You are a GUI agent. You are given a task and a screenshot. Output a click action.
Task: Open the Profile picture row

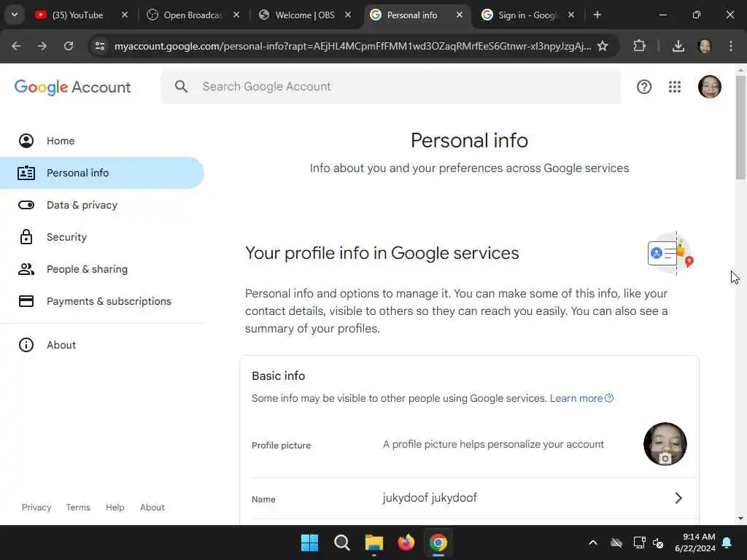(x=469, y=445)
